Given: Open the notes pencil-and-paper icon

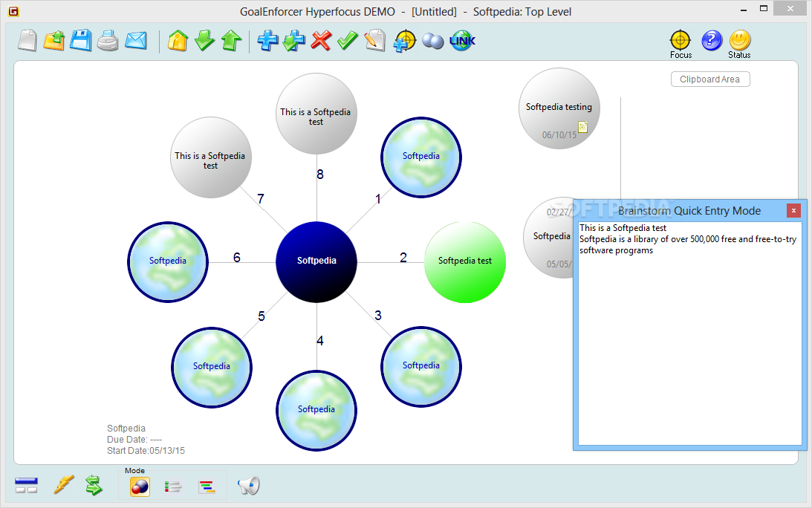Looking at the screenshot, I should [375, 40].
